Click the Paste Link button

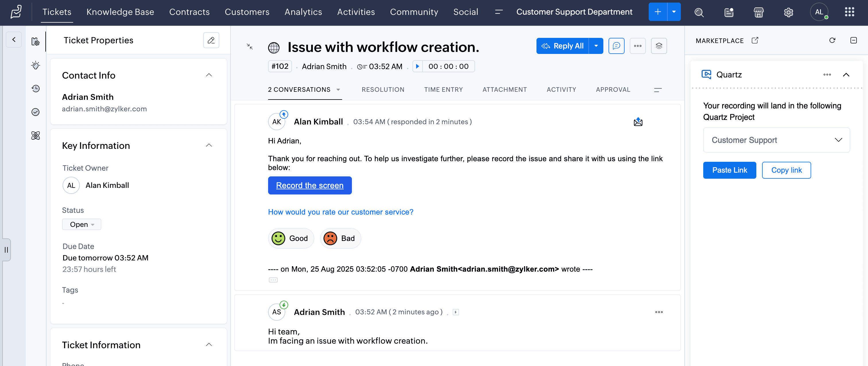pyautogui.click(x=729, y=170)
